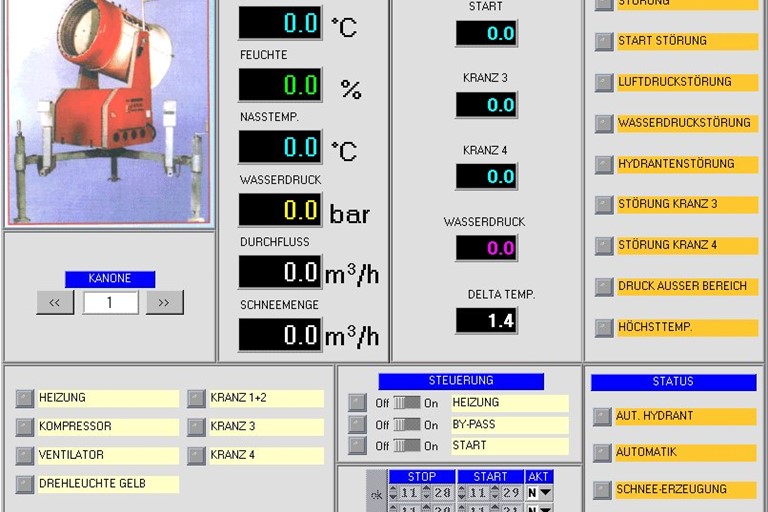Click the HEIZUNG indicator lamp in the outputs panel
This screenshot has height=512, width=768.
24,398
